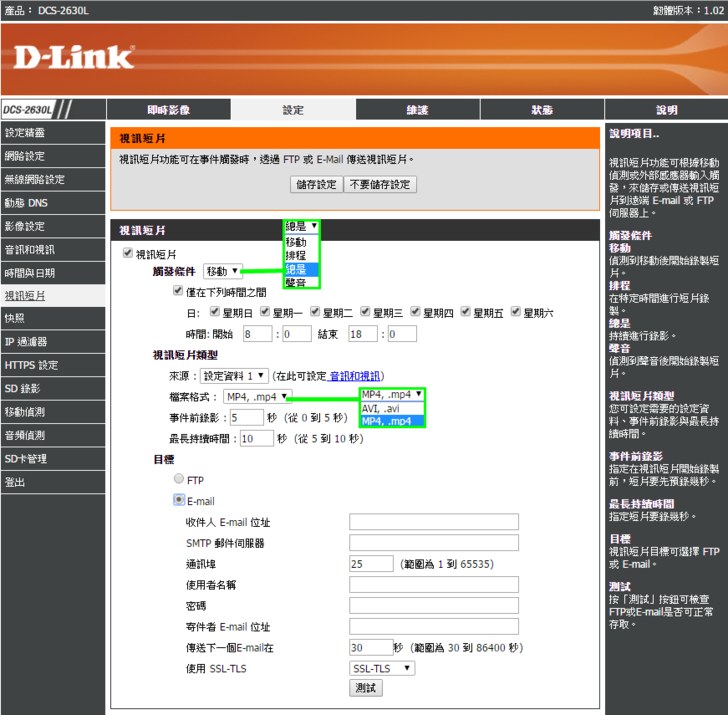Uncheck the 星期三 day checkbox
Screen dimensions: 728x715
[x=366, y=312]
